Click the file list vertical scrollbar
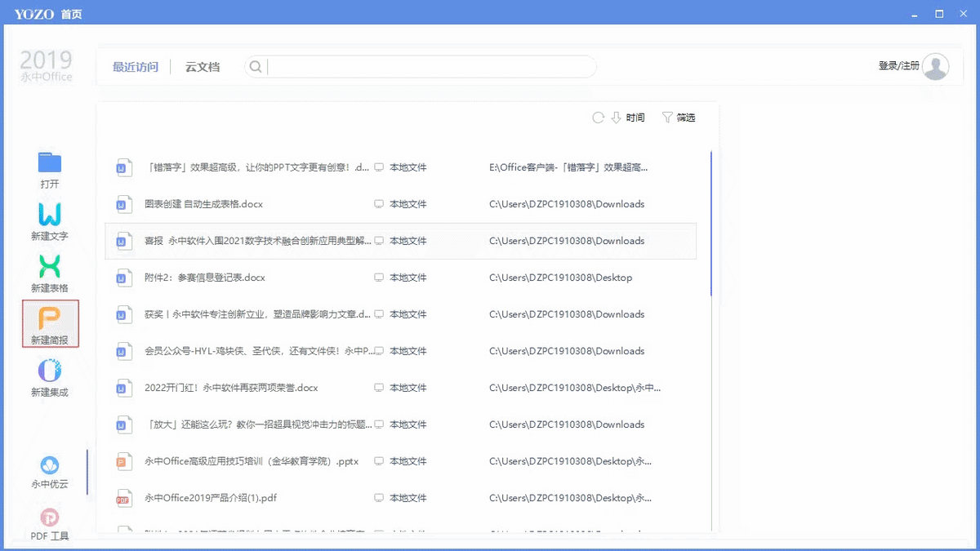 [x=711, y=223]
